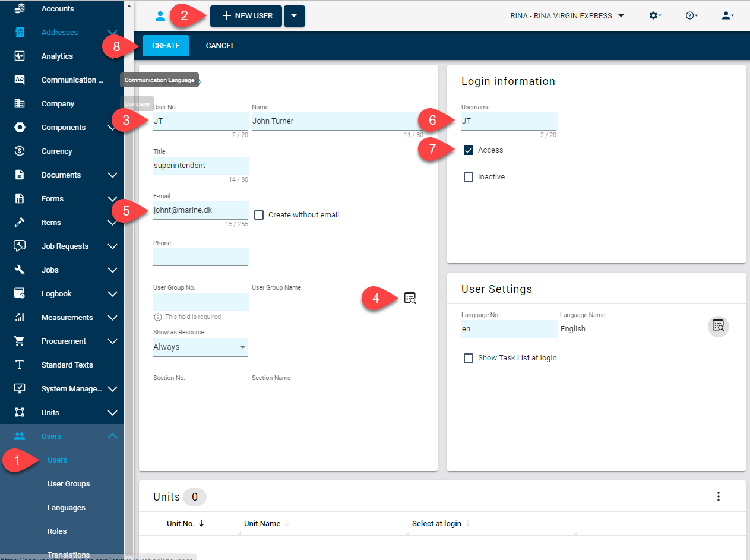Click the Currency sidebar icon
The image size is (750, 560).
click(x=20, y=151)
